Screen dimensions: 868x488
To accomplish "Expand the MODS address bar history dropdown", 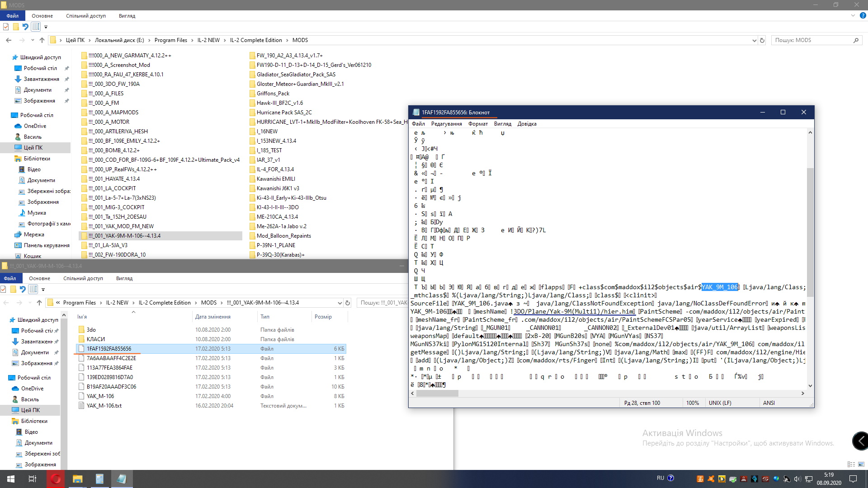I will (x=754, y=40).
